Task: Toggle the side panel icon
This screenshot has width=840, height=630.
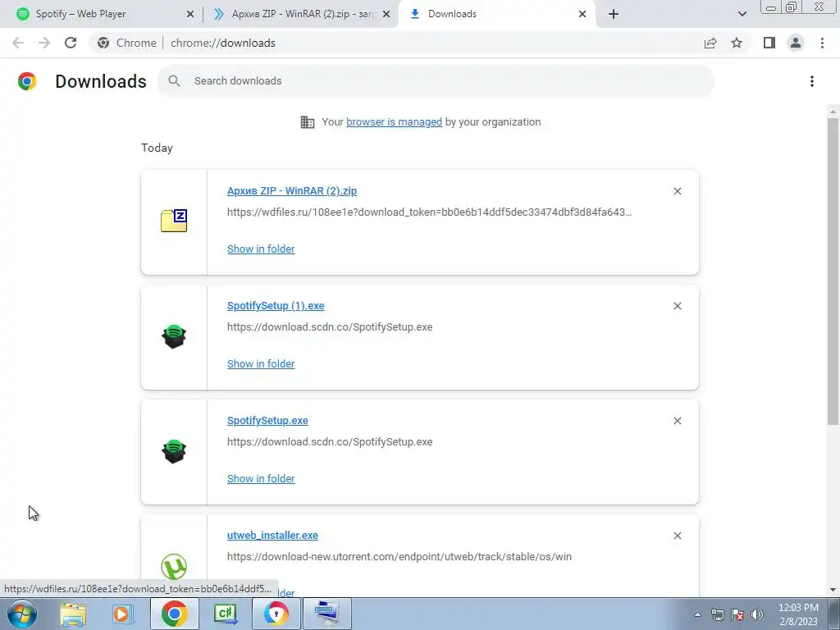Action: point(769,43)
